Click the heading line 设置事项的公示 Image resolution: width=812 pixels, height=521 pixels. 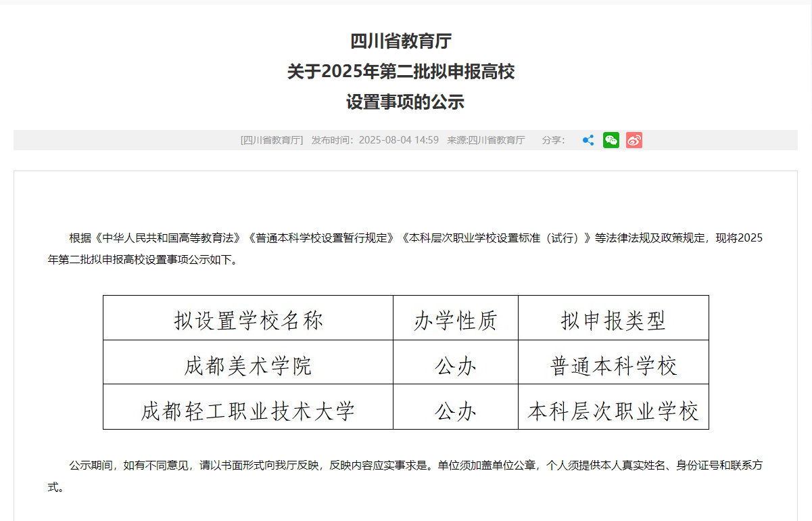[405, 103]
